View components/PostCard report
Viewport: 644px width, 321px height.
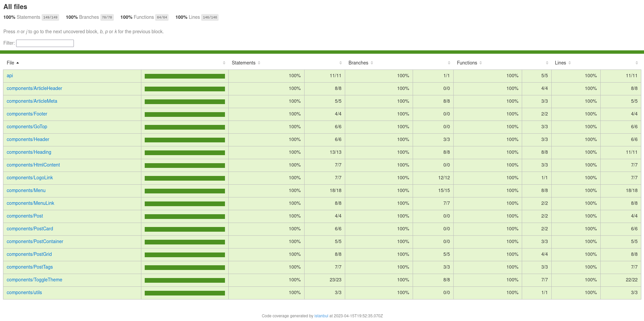coord(30,229)
